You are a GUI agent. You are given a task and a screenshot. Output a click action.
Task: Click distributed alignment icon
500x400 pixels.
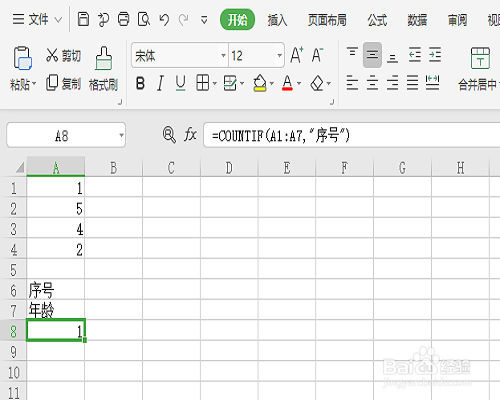click(x=432, y=83)
